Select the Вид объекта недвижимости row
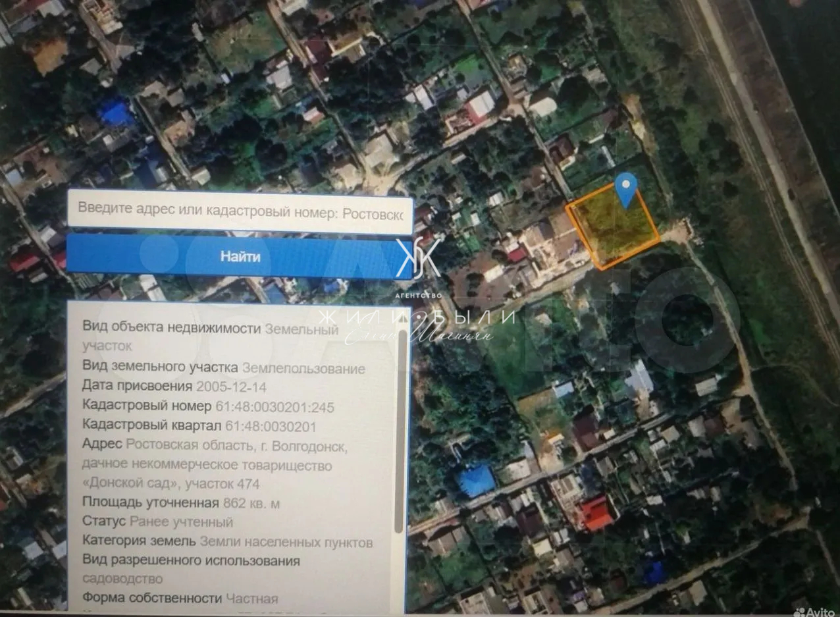The width and height of the screenshot is (840, 617). coord(209,328)
